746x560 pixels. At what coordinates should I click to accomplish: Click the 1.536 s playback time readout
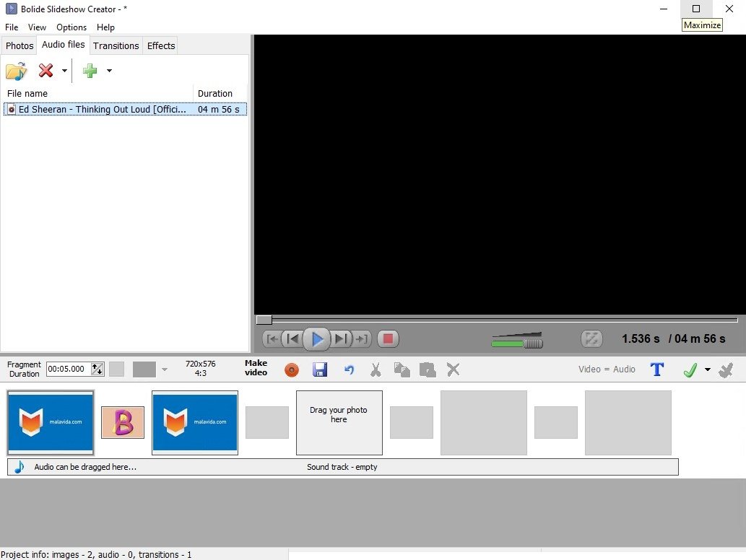(x=641, y=339)
